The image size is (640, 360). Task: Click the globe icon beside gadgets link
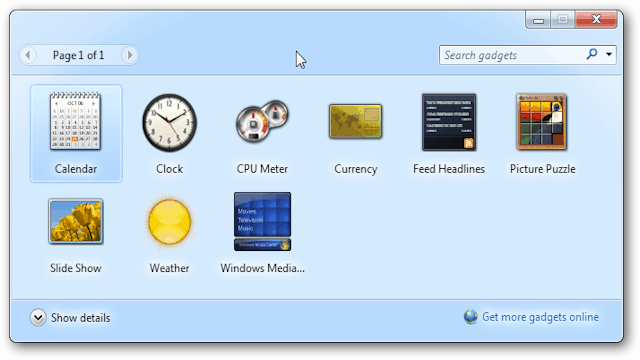tap(471, 317)
